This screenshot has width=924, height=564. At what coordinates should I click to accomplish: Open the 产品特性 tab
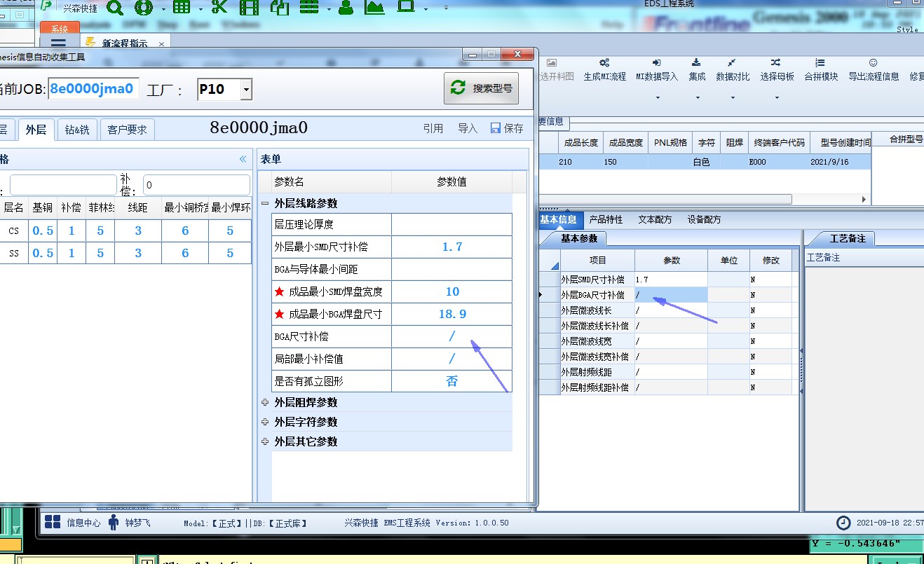[x=606, y=219]
